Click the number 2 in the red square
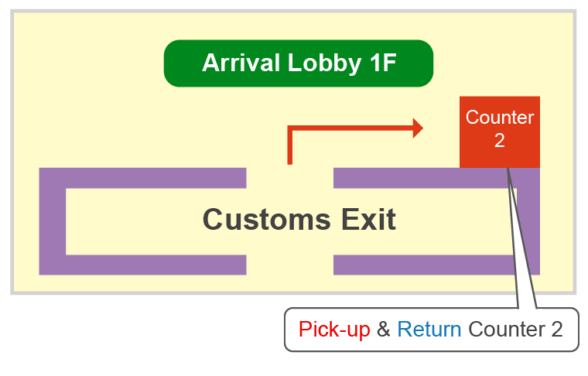Viewport: 588px width, 376px height. [499, 141]
